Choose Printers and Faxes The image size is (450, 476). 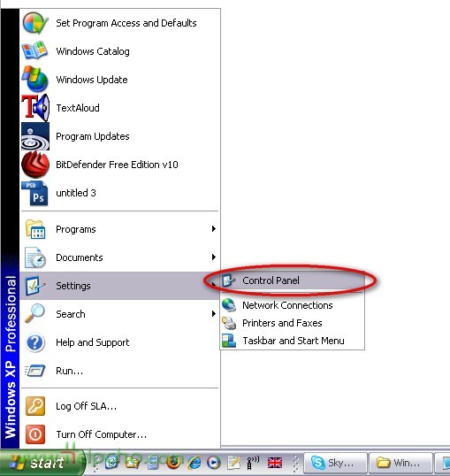[x=293, y=323]
